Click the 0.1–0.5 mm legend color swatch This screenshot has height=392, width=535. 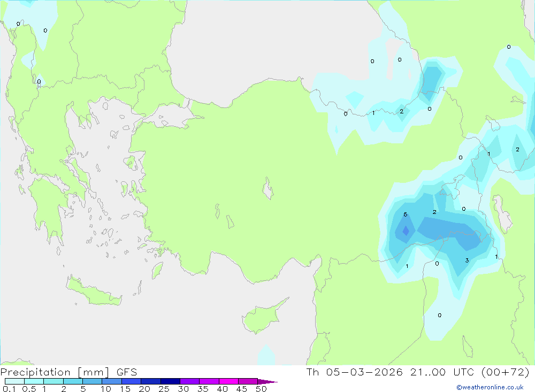point(14,381)
